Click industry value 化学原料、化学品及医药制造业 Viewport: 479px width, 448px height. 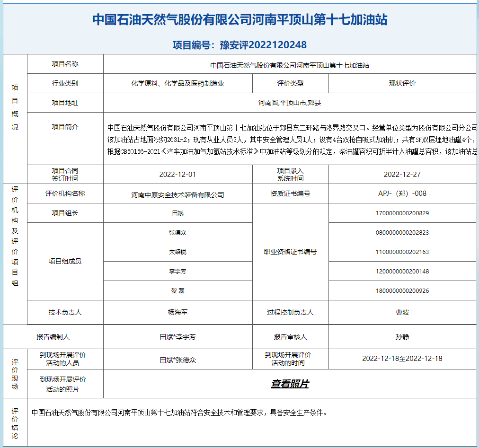click(178, 83)
